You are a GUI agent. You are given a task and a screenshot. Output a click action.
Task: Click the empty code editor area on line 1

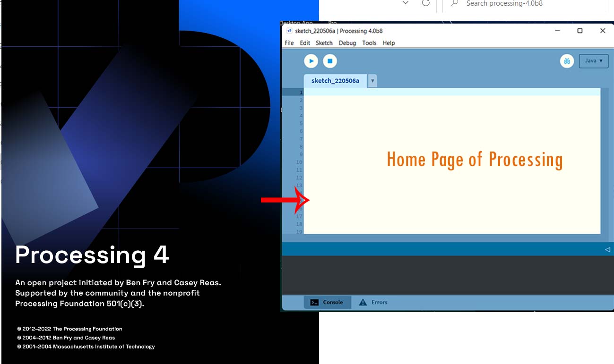452,92
